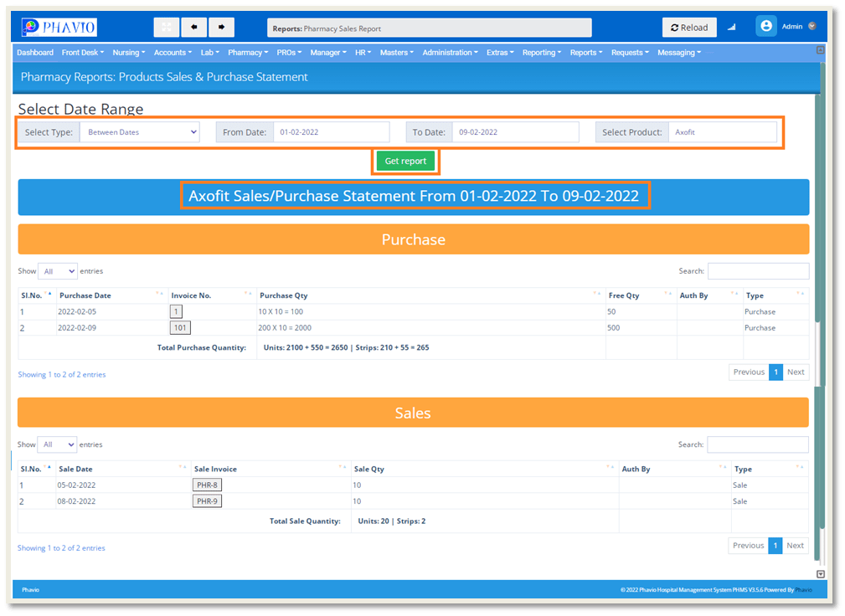This screenshot has height=616, width=845.
Task: Open the Reports menu
Action: tap(586, 52)
